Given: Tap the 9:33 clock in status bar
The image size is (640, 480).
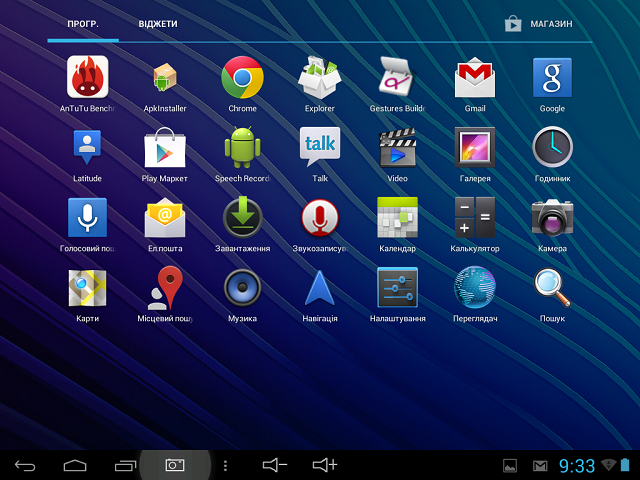Looking at the screenshot, I should 577,466.
